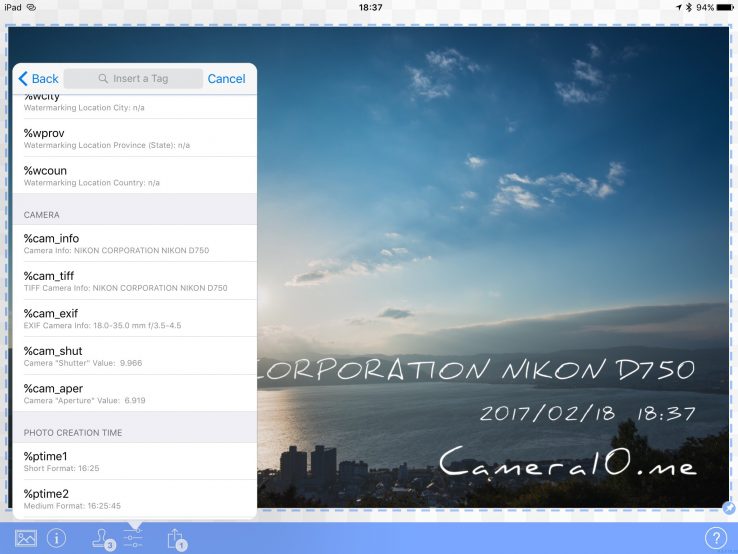Open the watermark stamp icon with badge 3

tap(103, 539)
